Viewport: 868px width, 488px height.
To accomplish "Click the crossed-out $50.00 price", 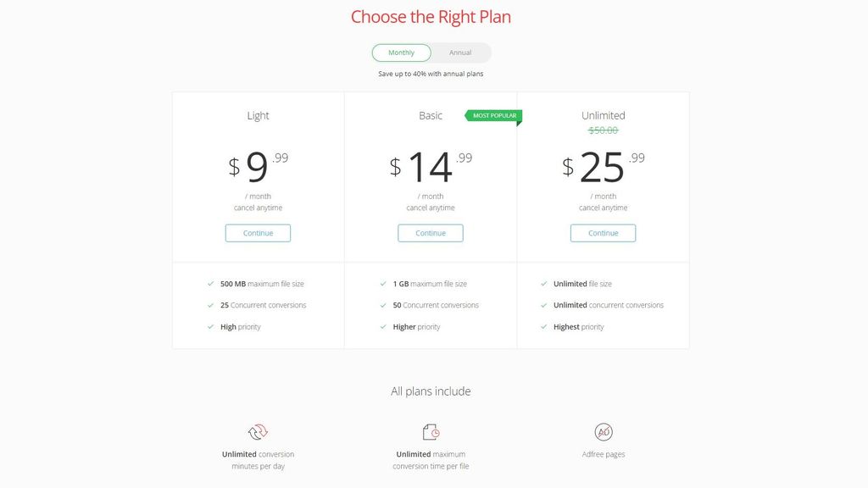I will click(x=603, y=130).
